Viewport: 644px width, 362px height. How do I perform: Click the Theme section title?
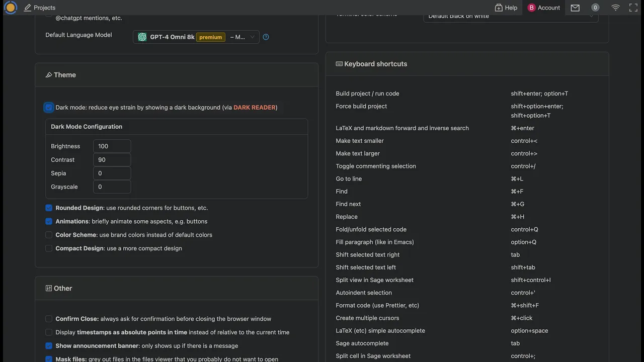tap(65, 75)
